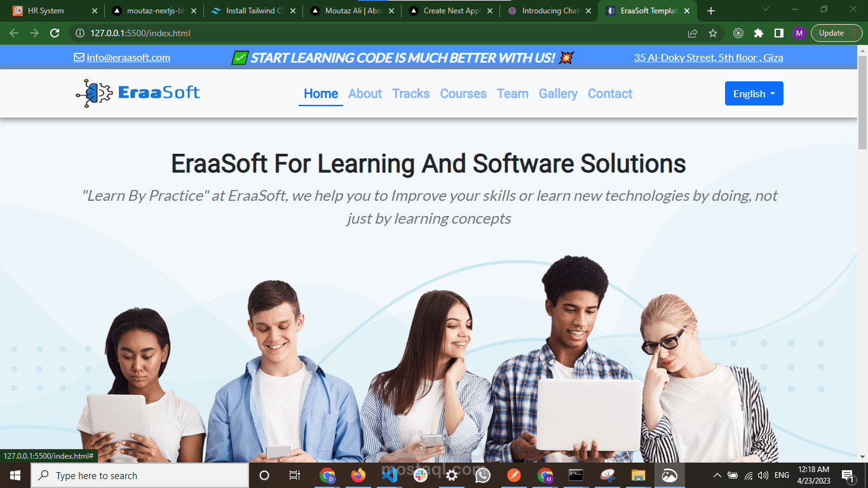The width and height of the screenshot is (868, 488).
Task: Click the 35 Al-Doky Street address link
Action: tap(709, 57)
